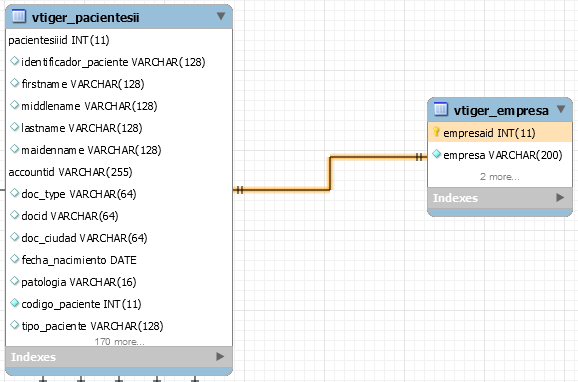Select the vtiger_empresa table title
This screenshot has width=578, height=382.
(x=501, y=110)
